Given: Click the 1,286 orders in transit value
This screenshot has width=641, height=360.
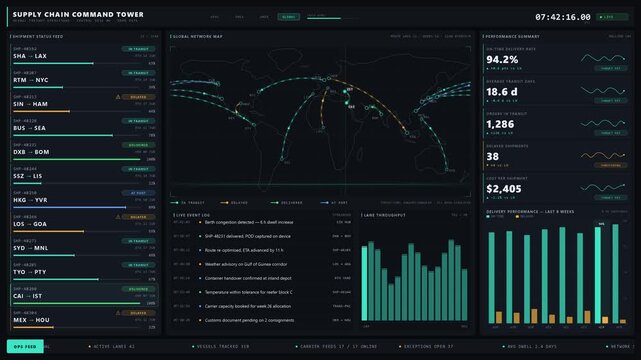Looking at the screenshot, I should coord(500,124).
